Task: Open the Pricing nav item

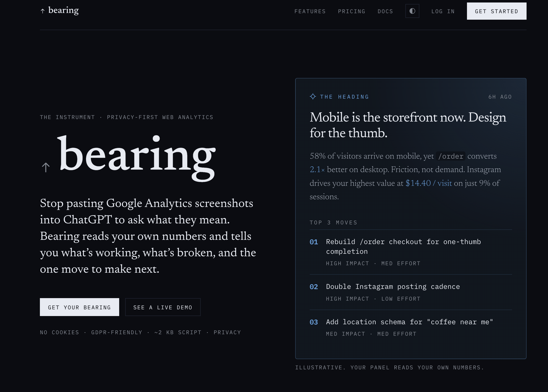Action: pyautogui.click(x=352, y=11)
